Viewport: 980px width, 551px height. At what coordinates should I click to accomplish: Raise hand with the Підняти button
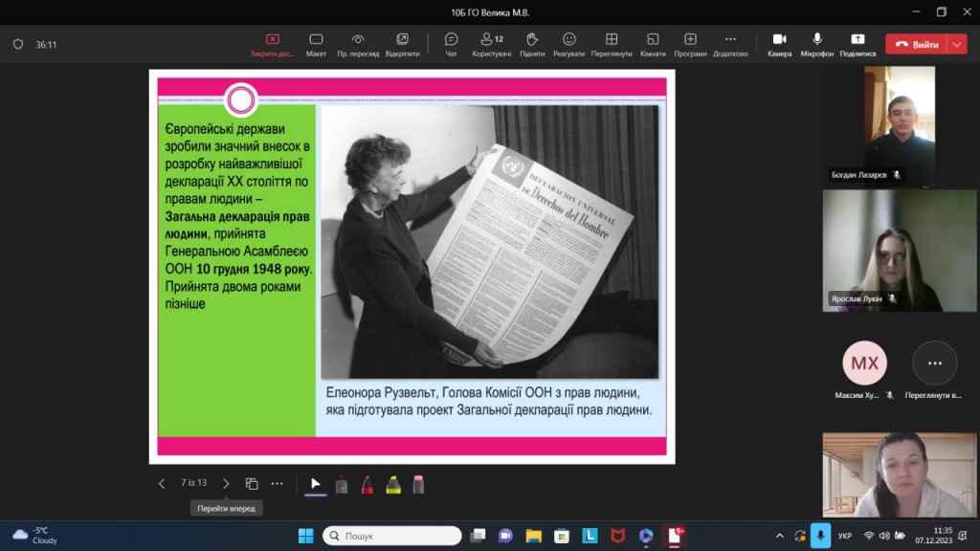click(532, 44)
